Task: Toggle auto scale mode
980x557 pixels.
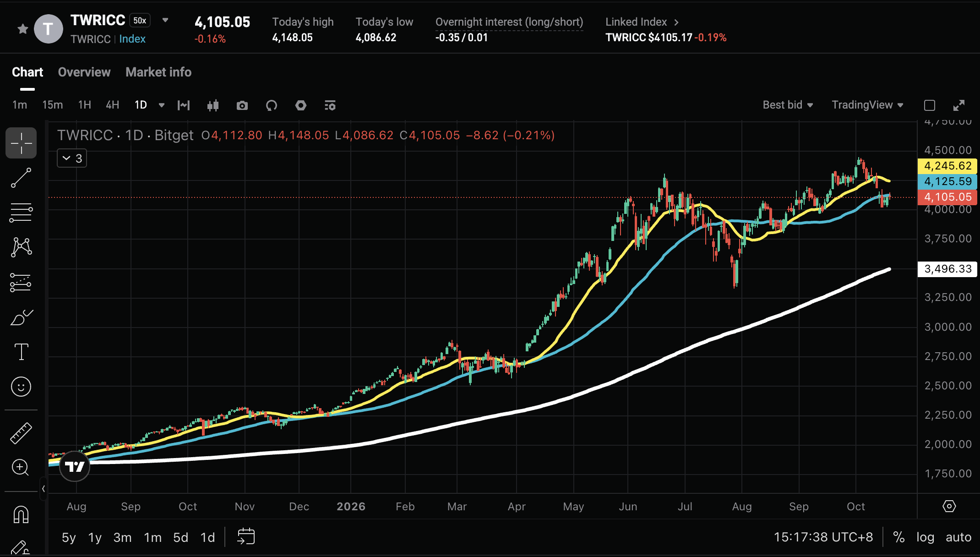Action: click(958, 537)
